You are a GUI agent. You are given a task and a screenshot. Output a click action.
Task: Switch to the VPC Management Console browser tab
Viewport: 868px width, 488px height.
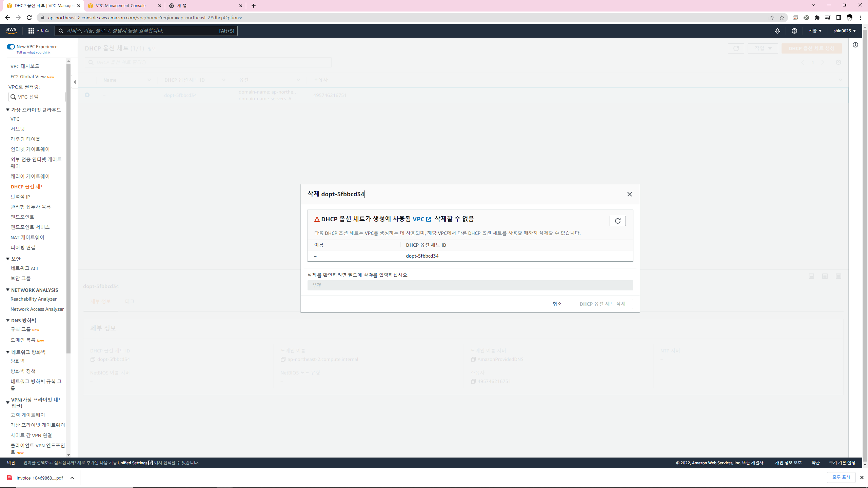click(x=121, y=5)
